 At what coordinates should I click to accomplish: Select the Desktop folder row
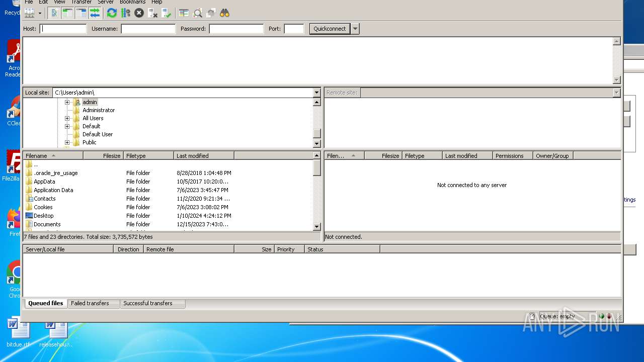pyautogui.click(x=168, y=216)
